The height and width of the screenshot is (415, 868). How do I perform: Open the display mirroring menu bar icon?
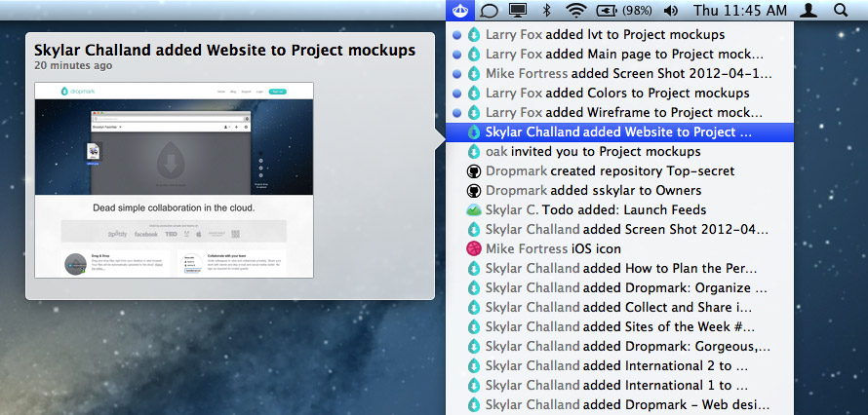tap(518, 10)
